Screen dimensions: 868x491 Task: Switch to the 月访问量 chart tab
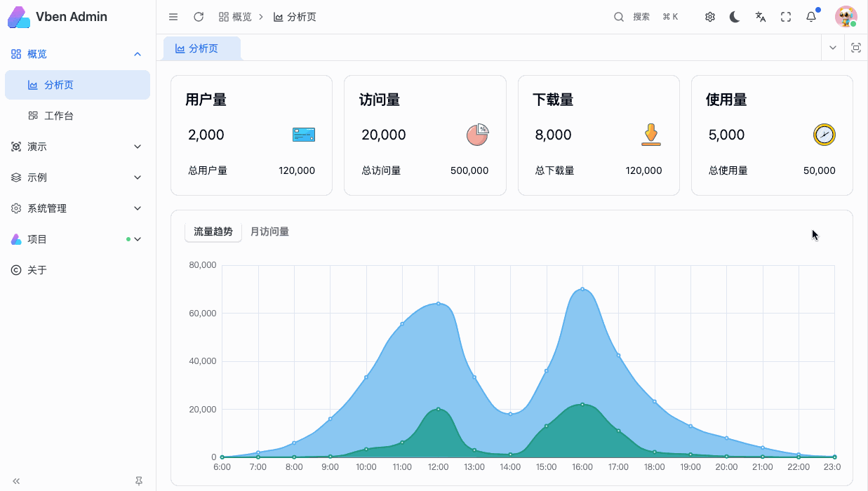(x=269, y=231)
